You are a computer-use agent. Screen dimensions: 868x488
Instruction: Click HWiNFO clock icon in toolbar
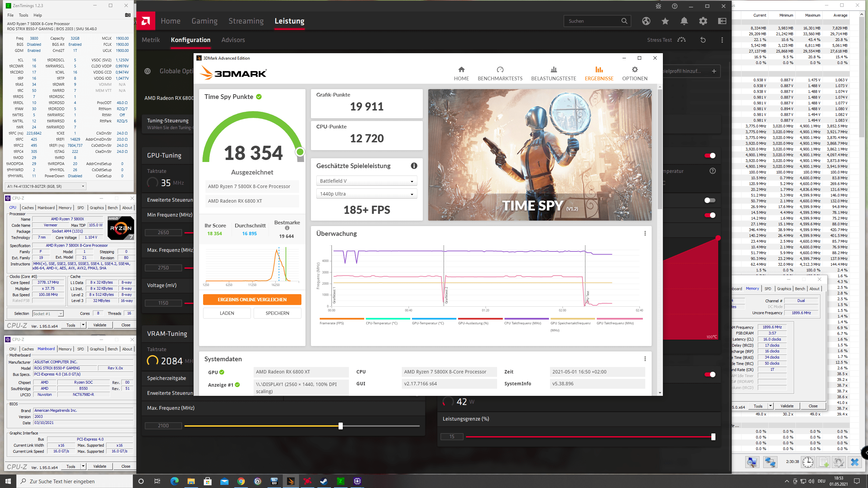click(808, 462)
